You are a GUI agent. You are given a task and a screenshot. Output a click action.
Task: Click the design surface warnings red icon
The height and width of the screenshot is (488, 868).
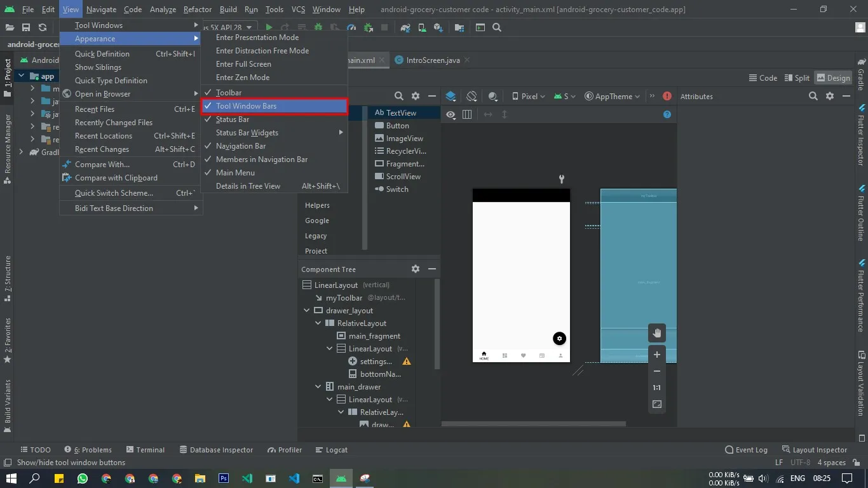point(666,96)
